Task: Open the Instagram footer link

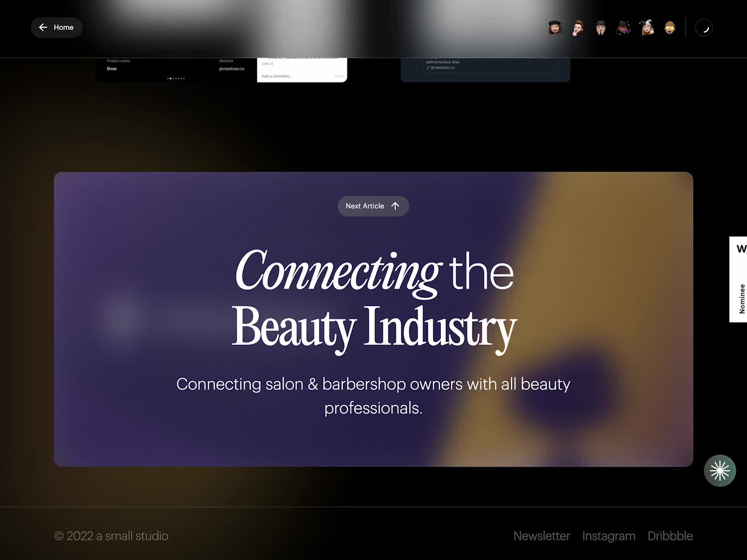Action: tap(609, 536)
